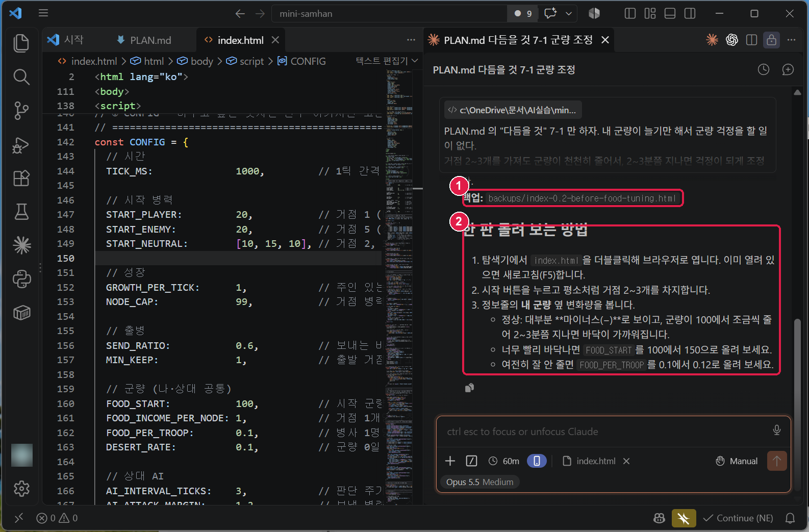This screenshot has height=532, width=809.
Task: Open Claude panel more actions ellipsis
Action: point(791,40)
